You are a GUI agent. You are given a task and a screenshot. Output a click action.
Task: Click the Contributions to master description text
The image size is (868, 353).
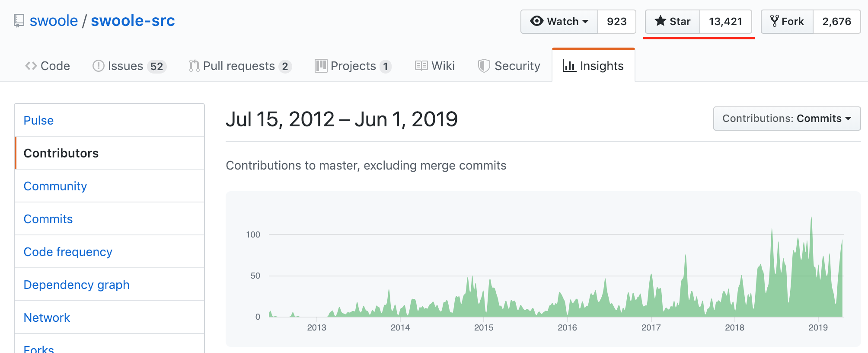coord(366,165)
